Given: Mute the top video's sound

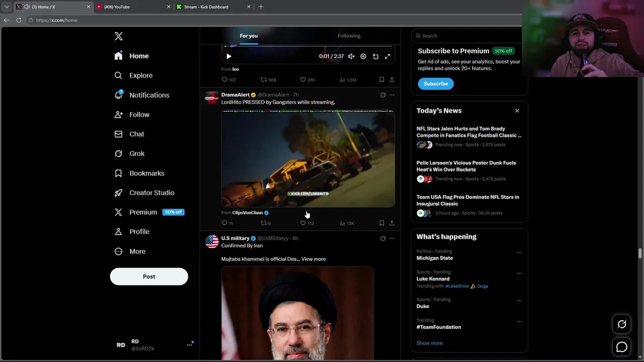Looking at the screenshot, I should [351, 56].
